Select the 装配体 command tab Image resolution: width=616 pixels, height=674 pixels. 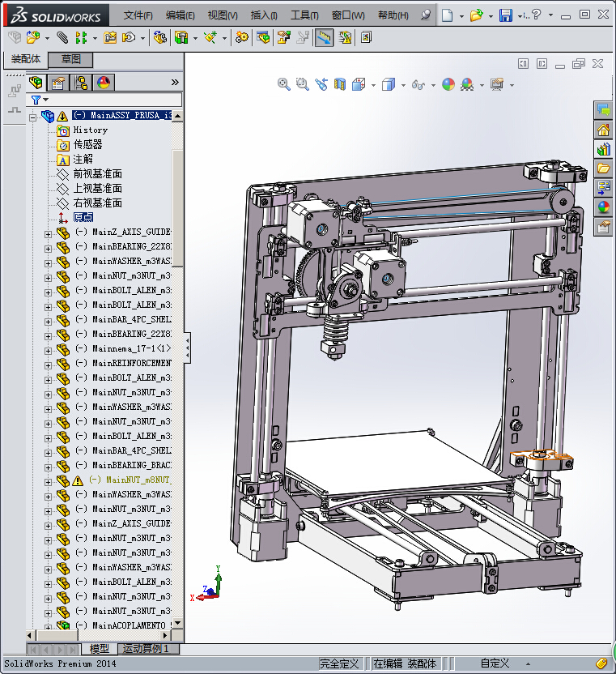click(25, 59)
